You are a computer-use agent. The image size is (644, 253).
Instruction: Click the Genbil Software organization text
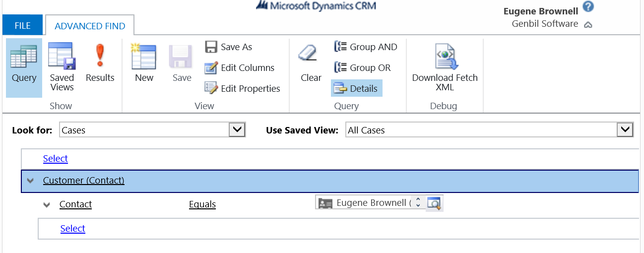545,24
